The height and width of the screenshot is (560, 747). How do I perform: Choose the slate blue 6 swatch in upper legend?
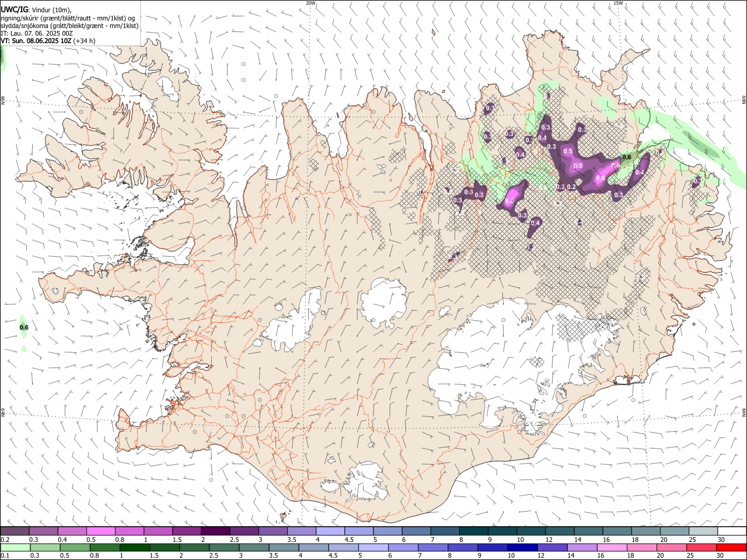click(416, 531)
